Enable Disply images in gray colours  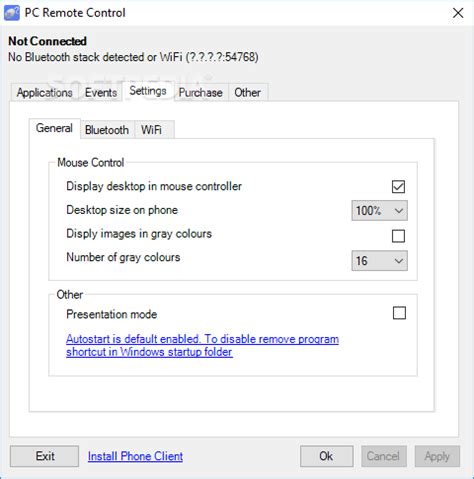click(398, 236)
